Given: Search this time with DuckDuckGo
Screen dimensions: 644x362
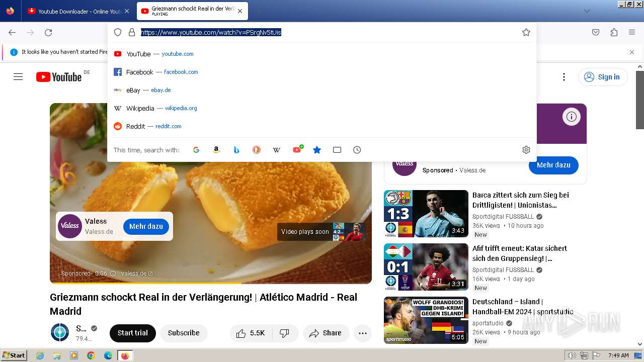Looking at the screenshot, I should 257,150.
